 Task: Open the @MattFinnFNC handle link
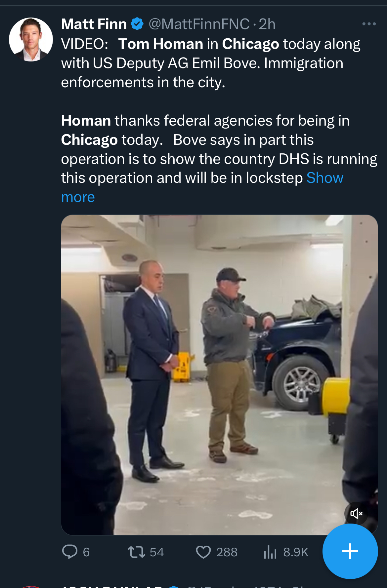point(199,24)
